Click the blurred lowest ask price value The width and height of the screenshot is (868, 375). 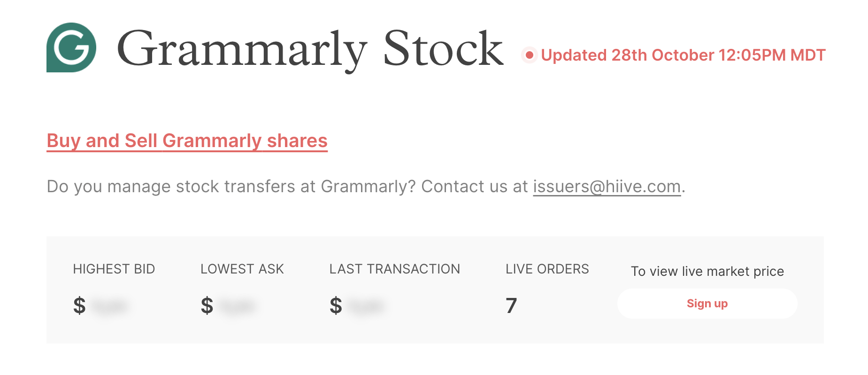click(238, 306)
